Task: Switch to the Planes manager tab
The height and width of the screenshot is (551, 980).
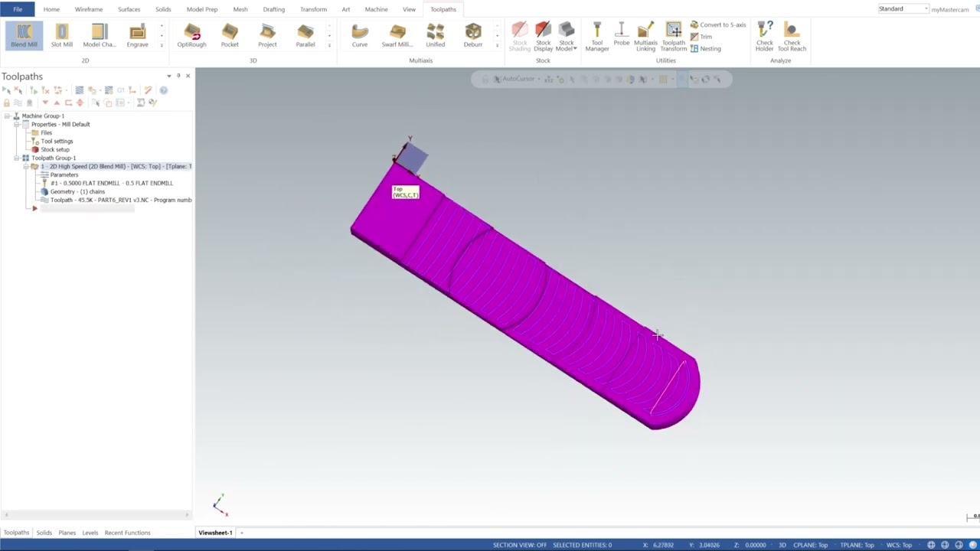Action: (x=67, y=533)
